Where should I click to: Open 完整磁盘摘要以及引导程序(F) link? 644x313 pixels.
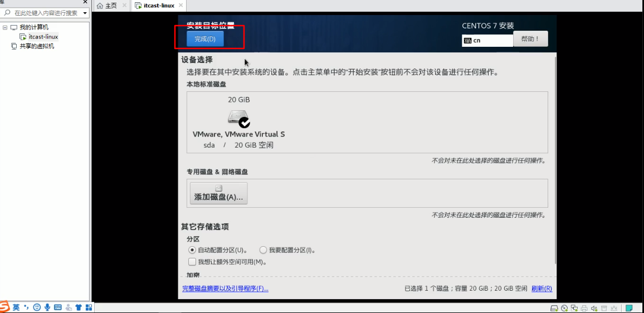(225, 288)
